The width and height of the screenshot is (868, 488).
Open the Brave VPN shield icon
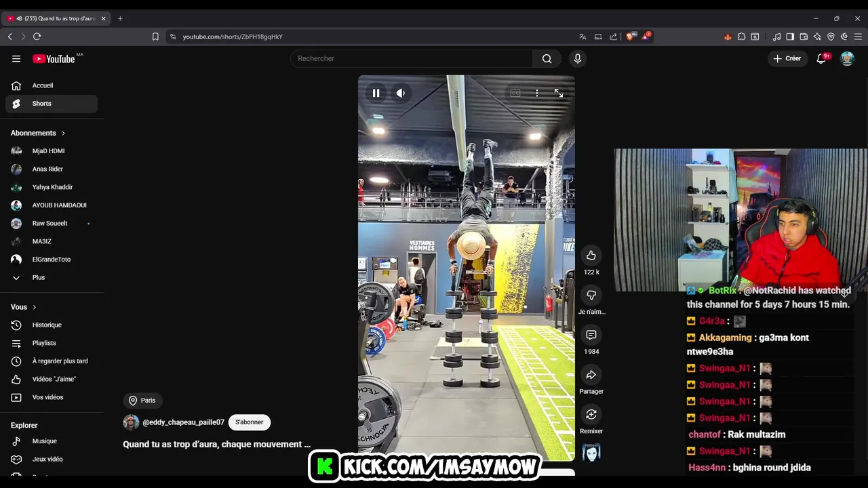click(x=831, y=37)
